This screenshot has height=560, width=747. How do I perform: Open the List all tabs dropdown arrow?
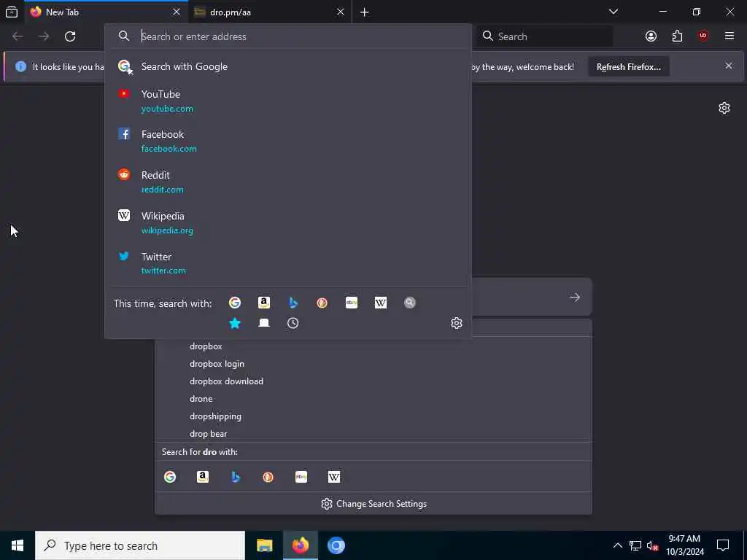[x=614, y=12]
